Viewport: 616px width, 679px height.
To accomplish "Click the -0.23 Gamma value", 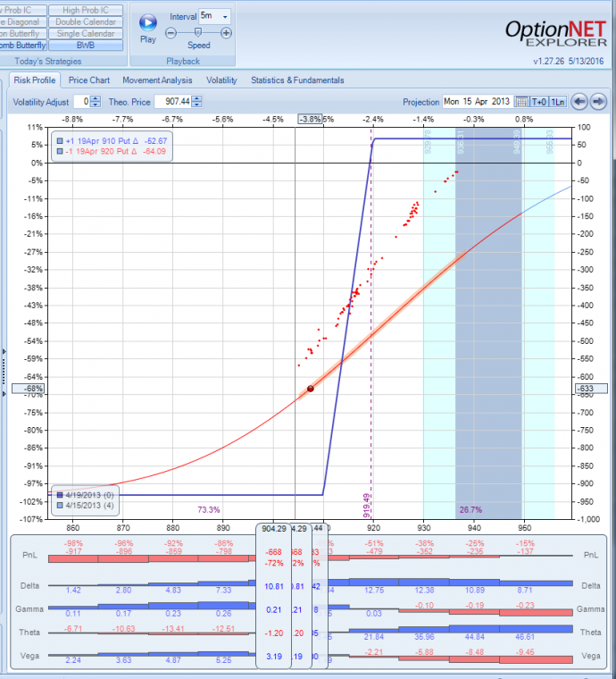I will pos(525,606).
